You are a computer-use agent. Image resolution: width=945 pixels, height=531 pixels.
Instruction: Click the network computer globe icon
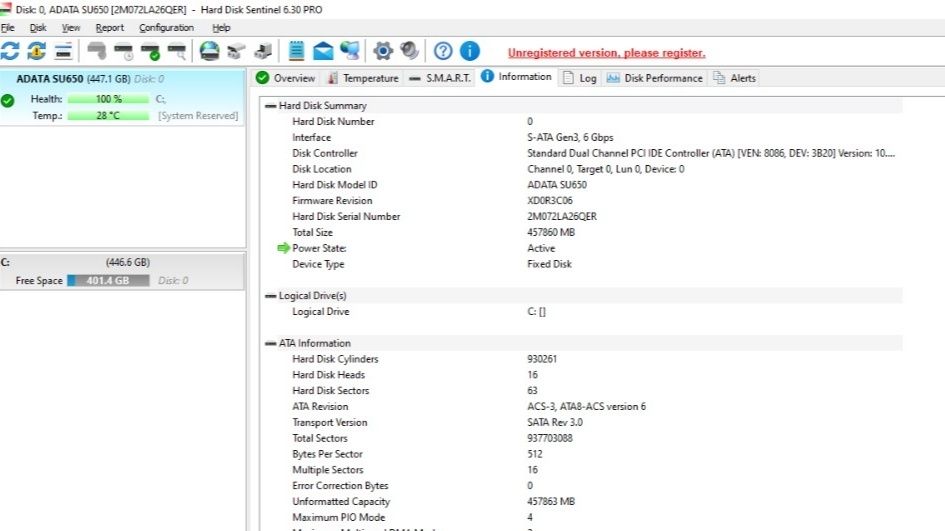tap(350, 51)
